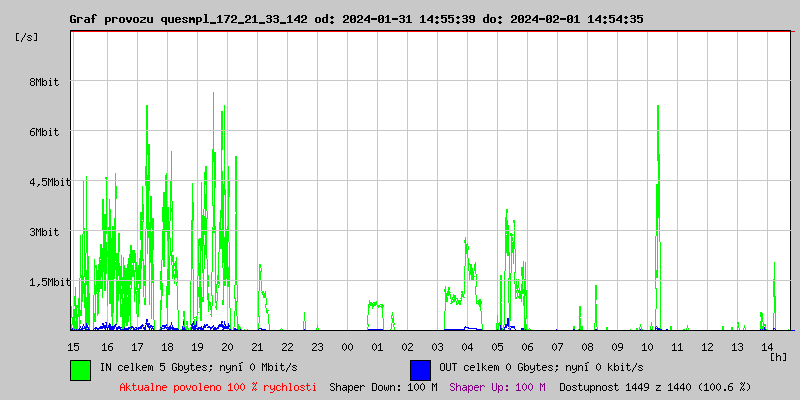This screenshot has height=400, width=800.
Task: Select the 6Mbit label on the y-axis
Action: 44,132
